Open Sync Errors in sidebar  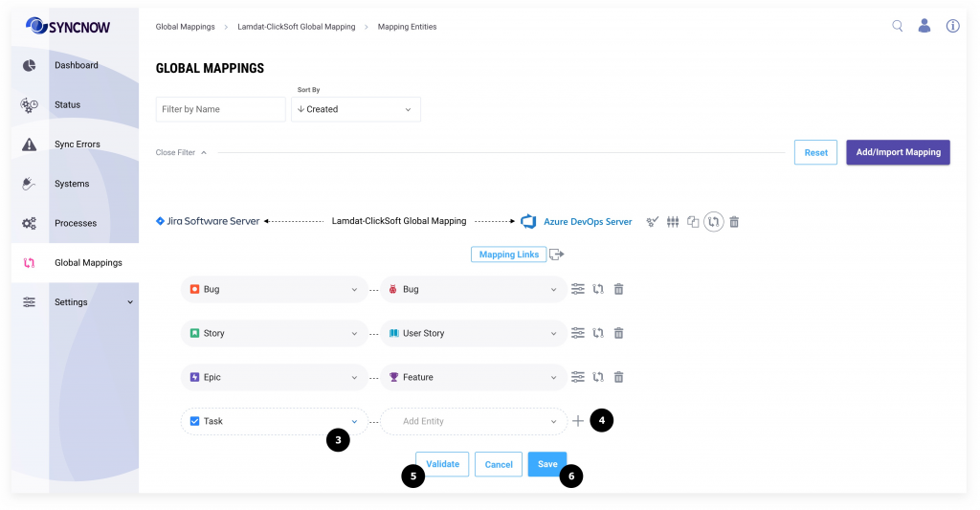(x=77, y=144)
